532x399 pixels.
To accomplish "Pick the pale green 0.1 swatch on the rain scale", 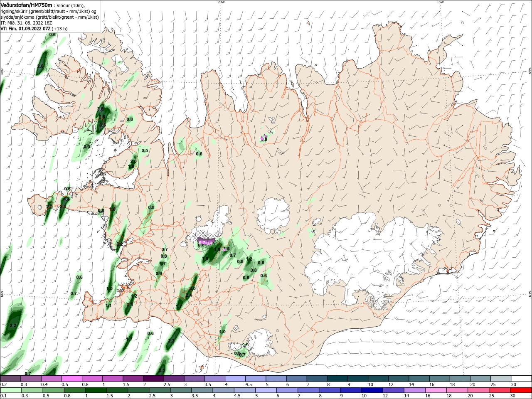I will [10, 391].
